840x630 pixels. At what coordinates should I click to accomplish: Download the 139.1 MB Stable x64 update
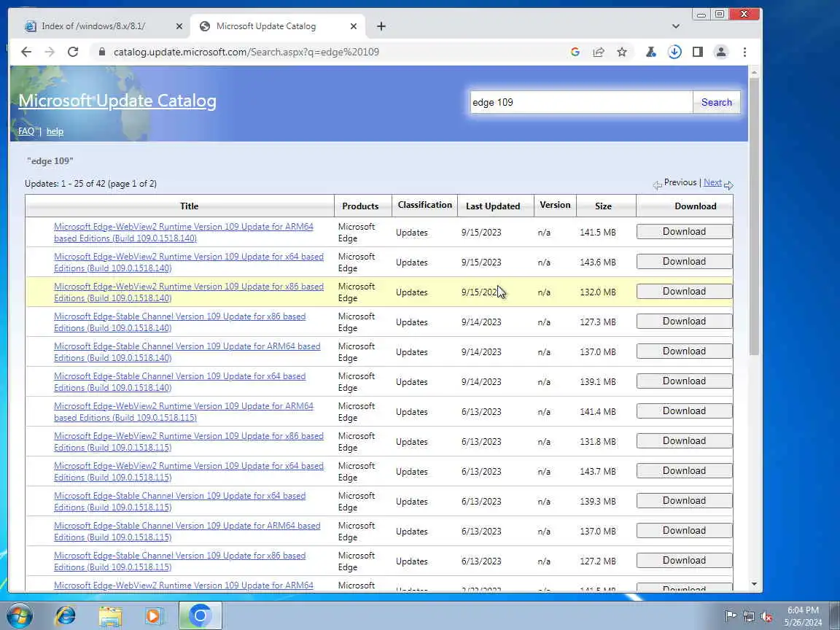click(x=684, y=381)
